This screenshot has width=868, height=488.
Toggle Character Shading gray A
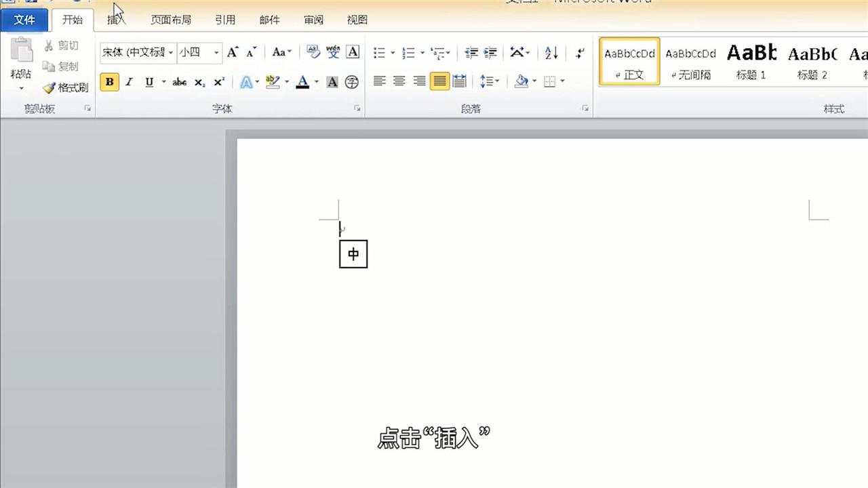tap(332, 82)
